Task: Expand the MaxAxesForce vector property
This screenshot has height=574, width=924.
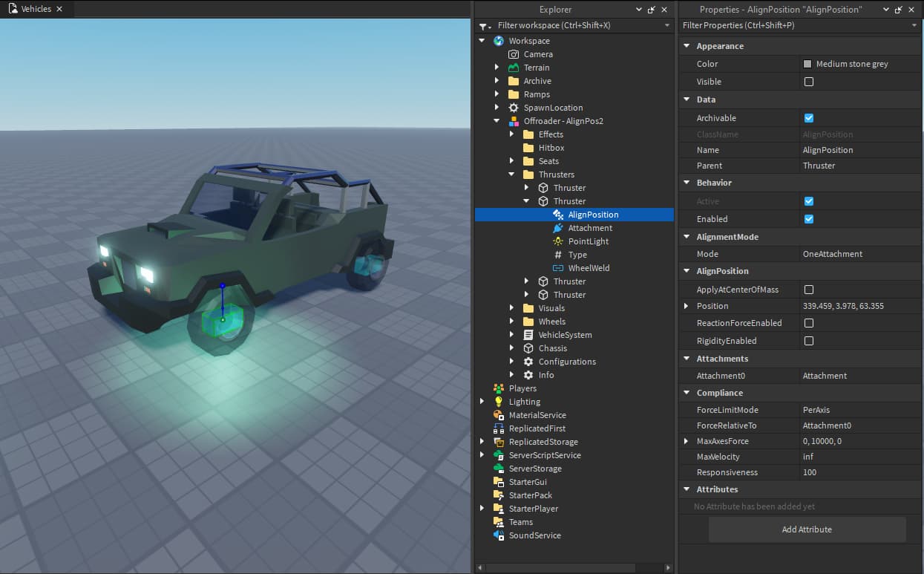Action: click(686, 441)
